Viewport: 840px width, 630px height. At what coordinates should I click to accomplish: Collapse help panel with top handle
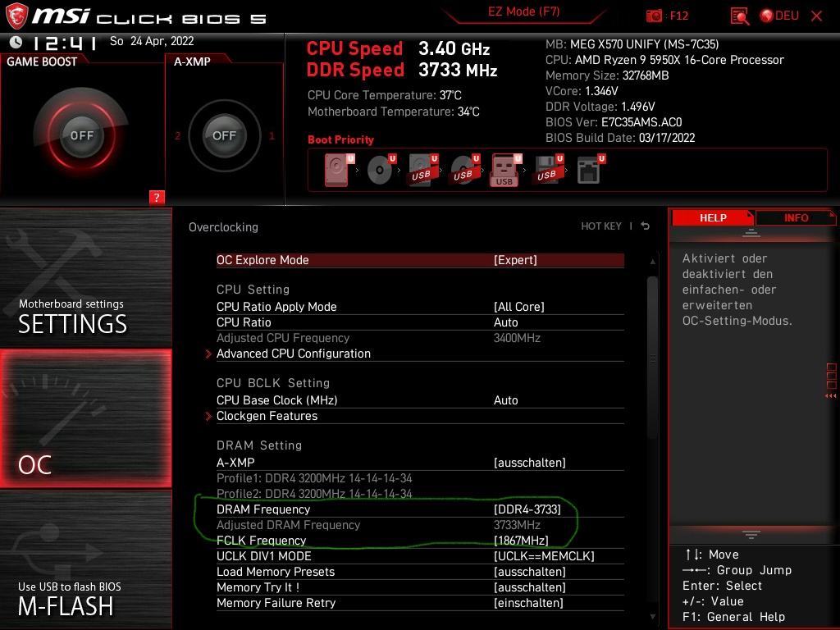coord(751,233)
